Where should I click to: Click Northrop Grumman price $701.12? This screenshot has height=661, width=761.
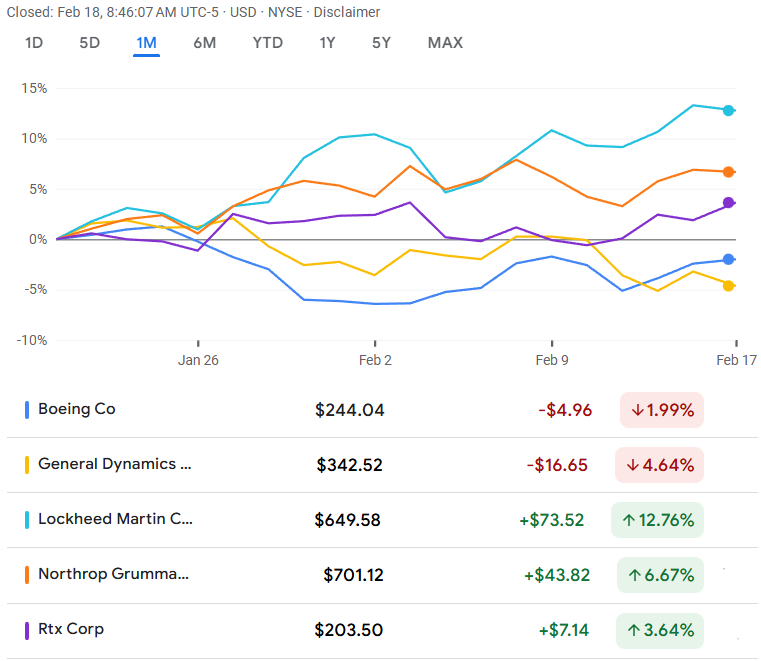[x=353, y=576]
